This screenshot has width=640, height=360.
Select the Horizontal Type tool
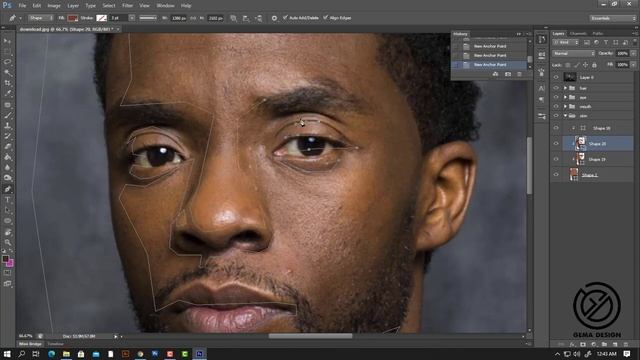coord(7,200)
